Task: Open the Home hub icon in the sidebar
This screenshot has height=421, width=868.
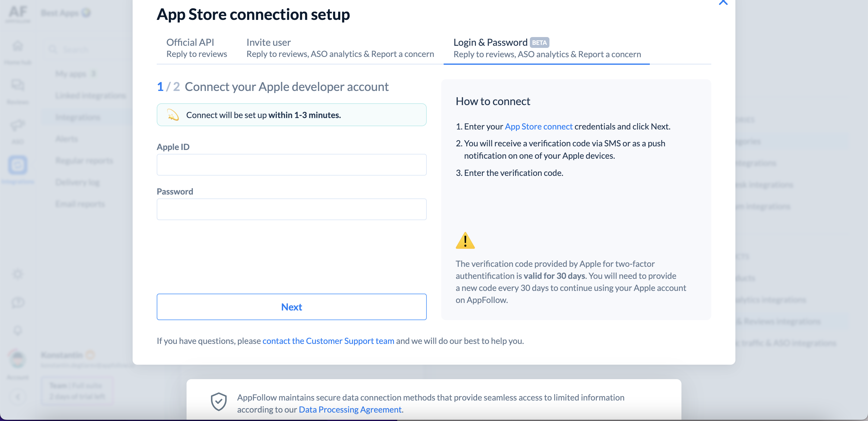Action: click(18, 46)
